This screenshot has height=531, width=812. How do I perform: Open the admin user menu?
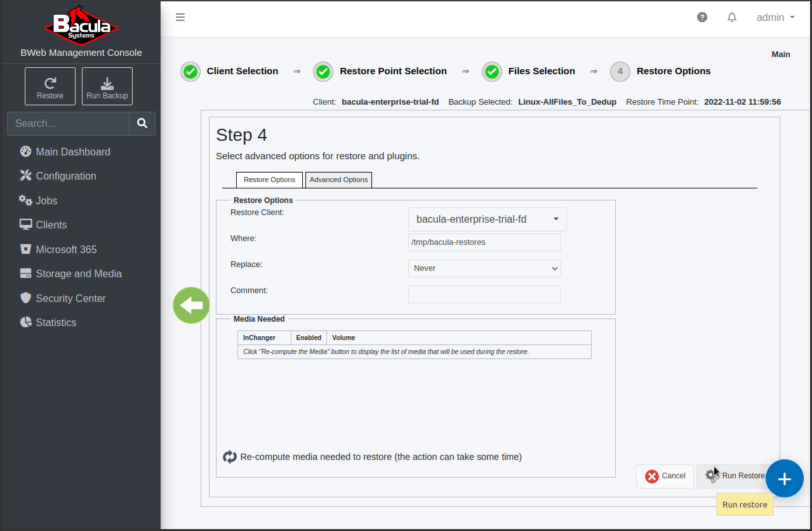coord(776,18)
